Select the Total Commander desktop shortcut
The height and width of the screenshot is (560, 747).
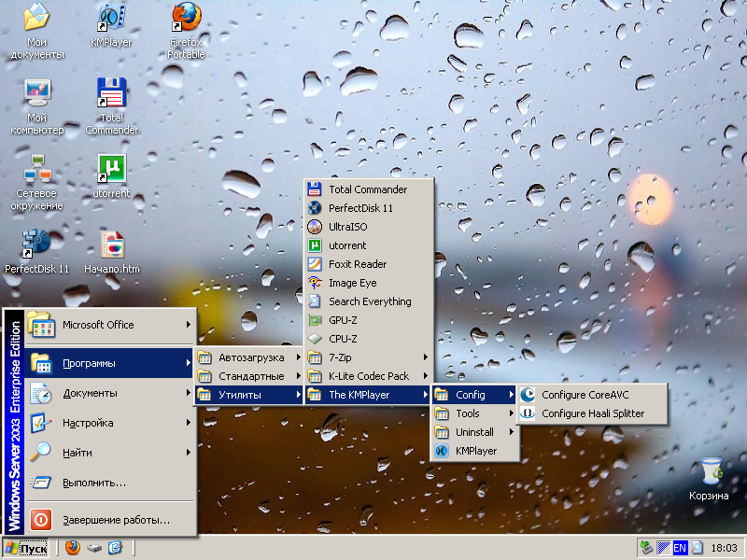tap(111, 107)
